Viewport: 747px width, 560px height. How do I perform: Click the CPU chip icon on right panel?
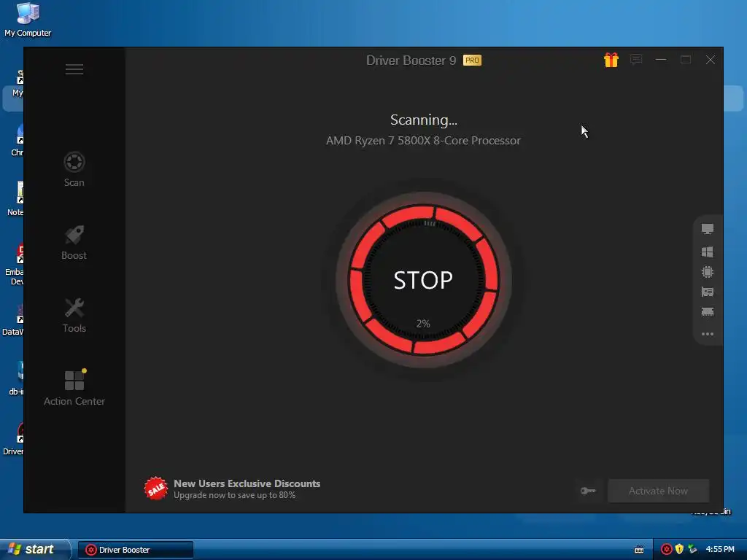click(x=708, y=272)
